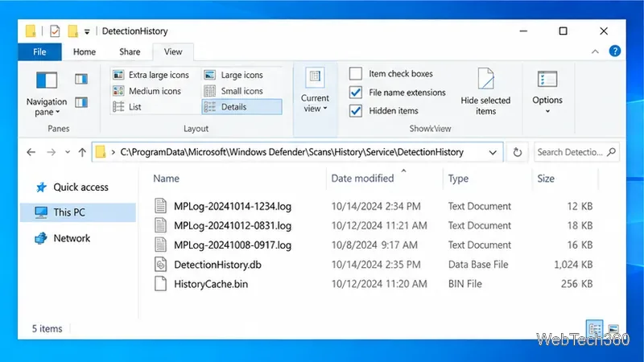
Task: Click the search magnifier icon
Action: [611, 152]
